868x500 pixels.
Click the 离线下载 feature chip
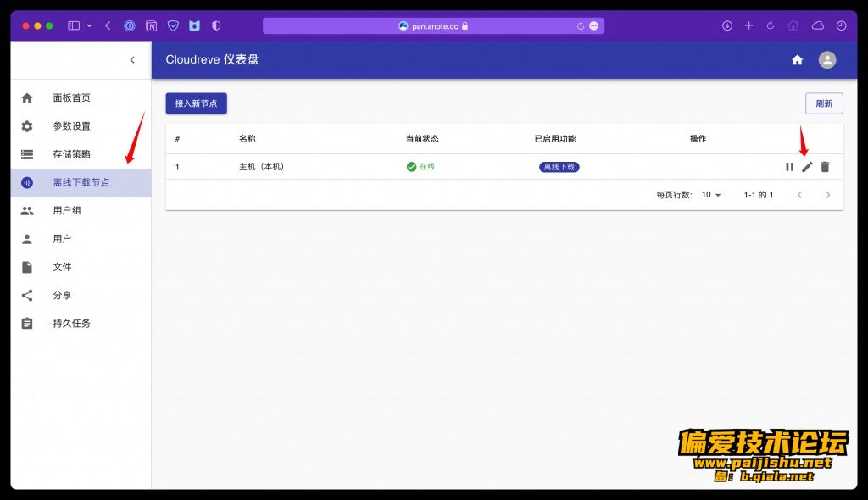[559, 167]
